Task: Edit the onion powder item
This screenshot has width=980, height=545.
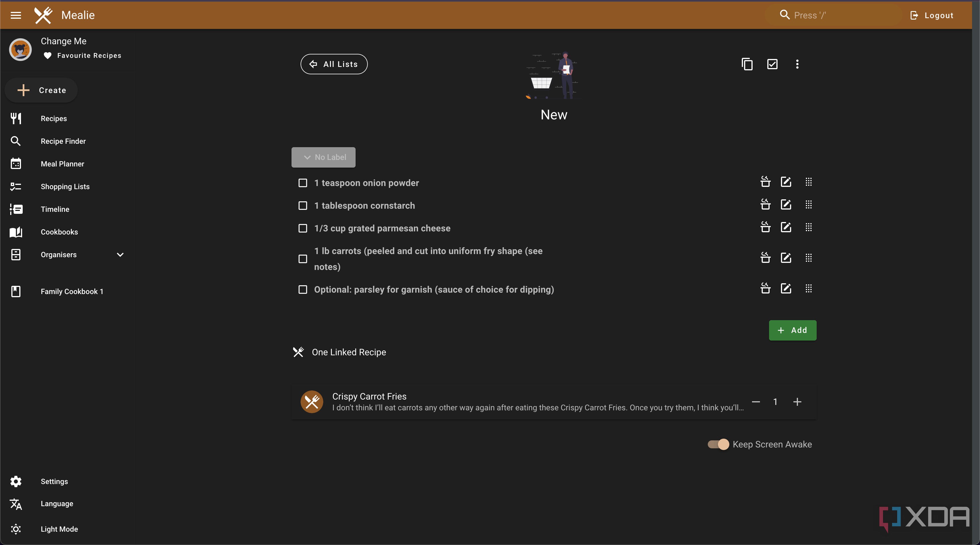Action: 786,182
